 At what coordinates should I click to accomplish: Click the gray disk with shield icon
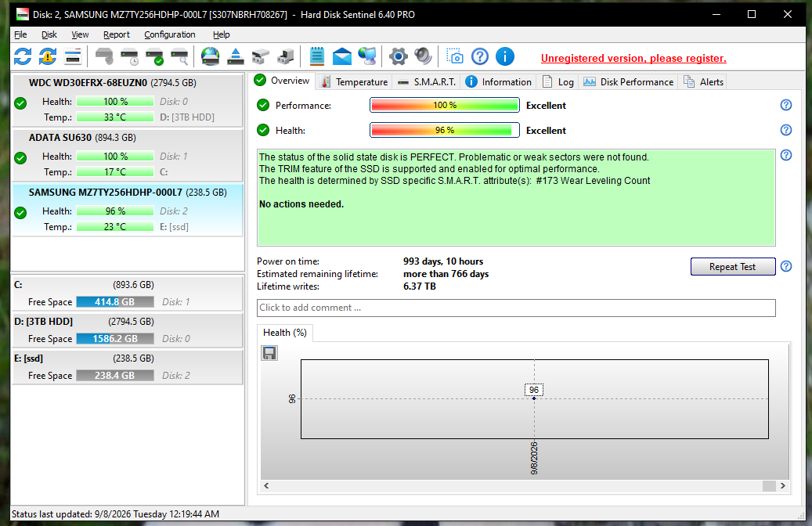(x=104, y=56)
